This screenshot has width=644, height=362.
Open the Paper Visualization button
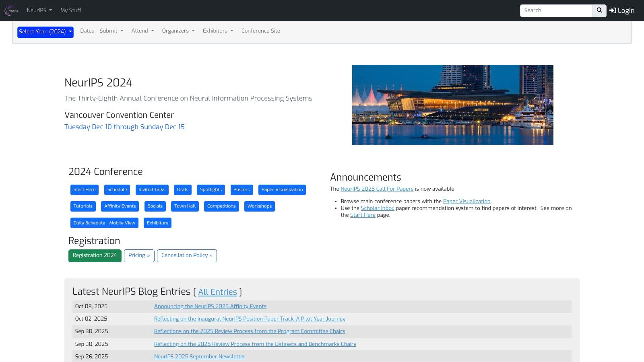[x=282, y=190]
